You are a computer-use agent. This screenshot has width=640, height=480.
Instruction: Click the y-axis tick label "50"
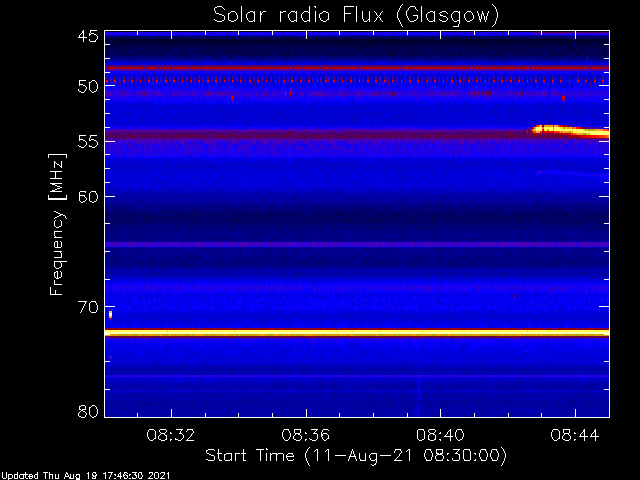pyautogui.click(x=88, y=87)
